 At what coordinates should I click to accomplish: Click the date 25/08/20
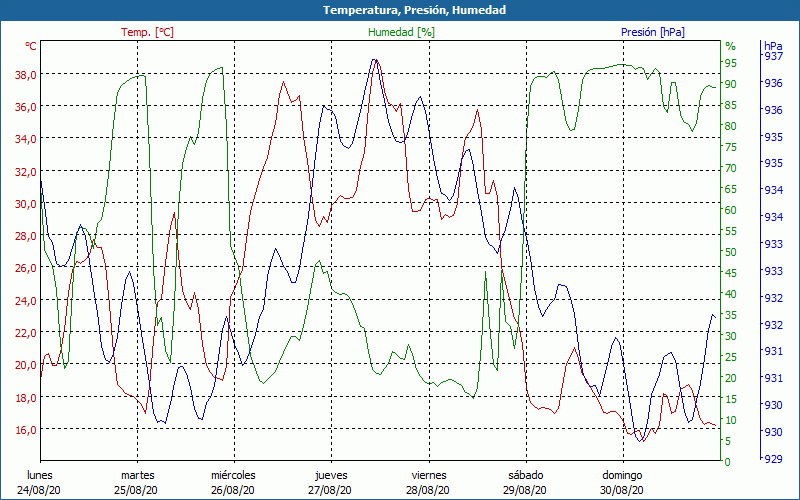coord(136,490)
